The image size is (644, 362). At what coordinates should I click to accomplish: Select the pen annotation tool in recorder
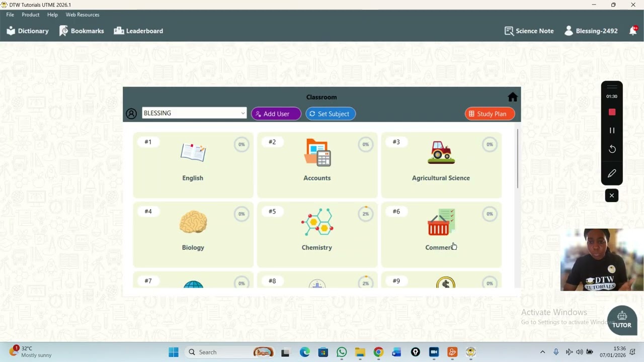click(x=612, y=173)
